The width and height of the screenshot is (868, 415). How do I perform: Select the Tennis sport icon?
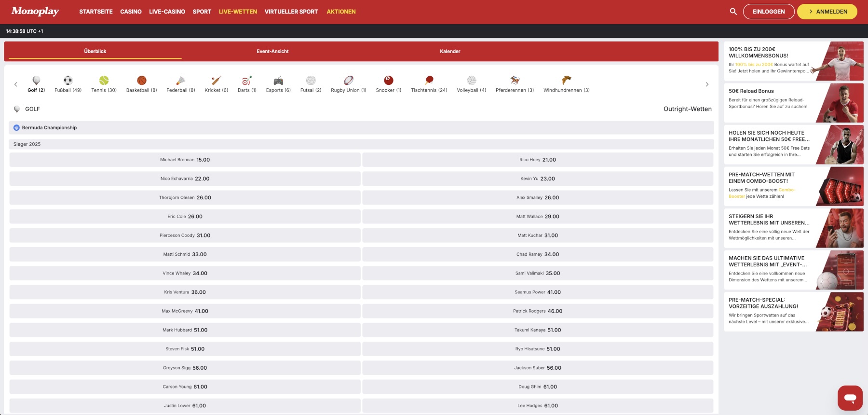click(x=104, y=81)
